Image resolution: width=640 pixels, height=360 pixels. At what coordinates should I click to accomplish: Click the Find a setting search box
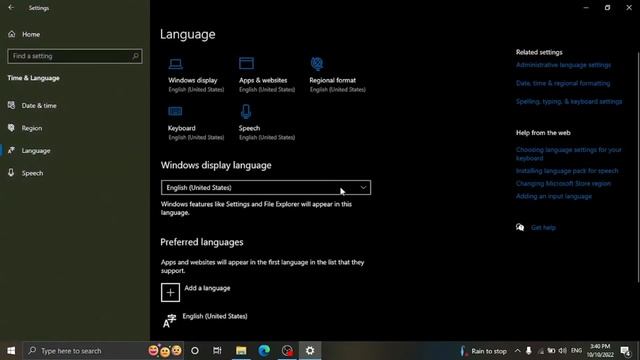pyautogui.click(x=75, y=56)
